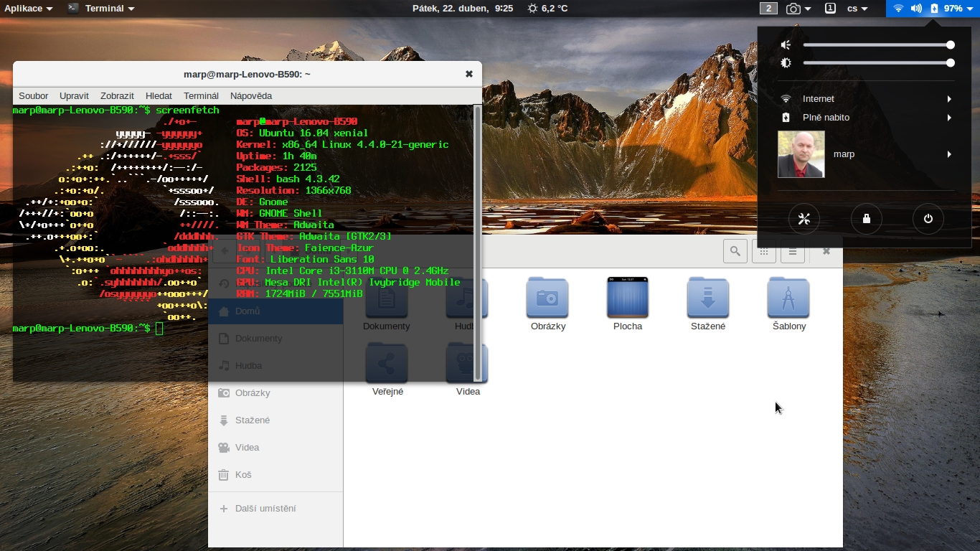Click the weather indicator showing 6,2 °C
This screenshot has width=980, height=551.
pyautogui.click(x=547, y=9)
